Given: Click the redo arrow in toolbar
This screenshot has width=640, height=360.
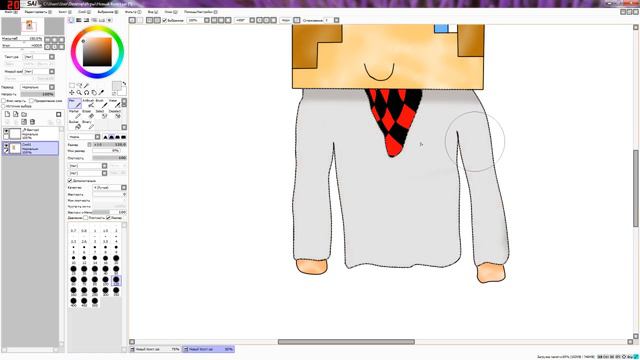Looking at the screenshot, I should pos(140,20).
